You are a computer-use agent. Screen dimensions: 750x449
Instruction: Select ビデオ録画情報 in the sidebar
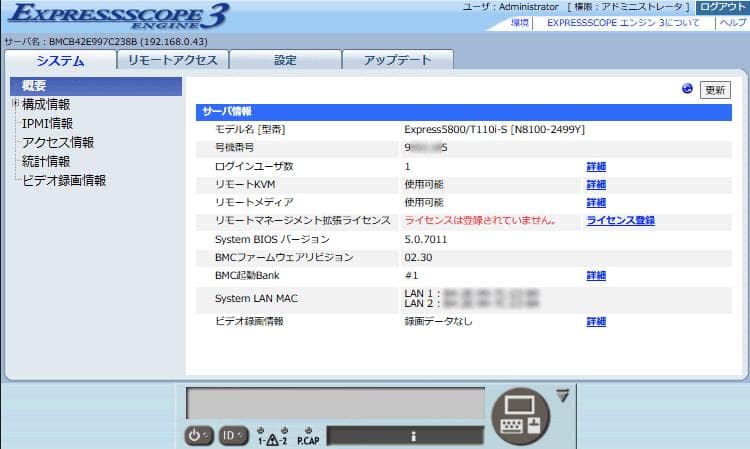tap(64, 180)
